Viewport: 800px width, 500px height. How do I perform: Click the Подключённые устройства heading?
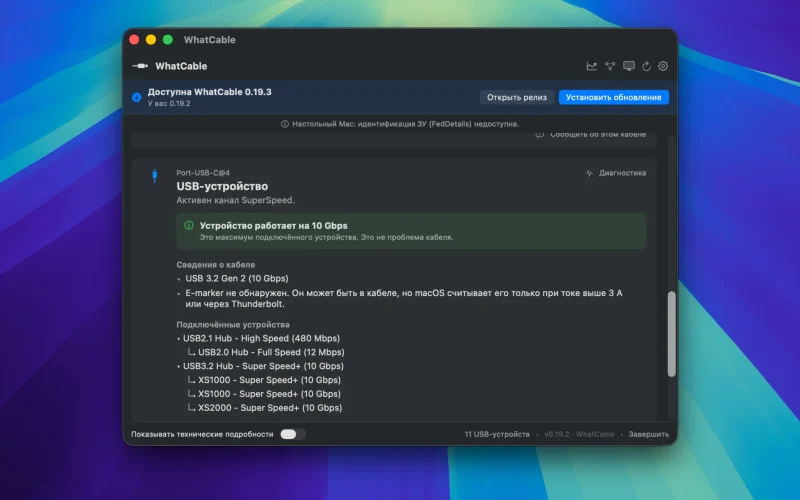[x=233, y=324]
